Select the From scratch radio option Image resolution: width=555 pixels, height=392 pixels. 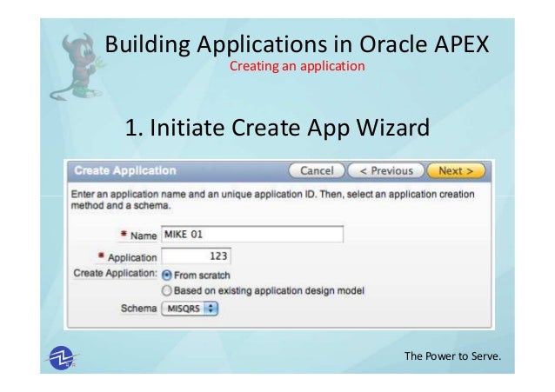[x=166, y=276]
